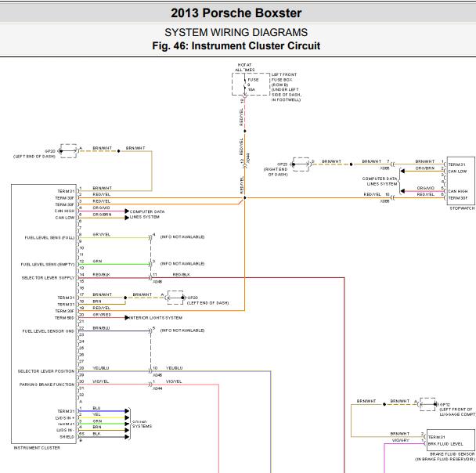Select the "BRK FLUID LEVEL" pin label
Image resolution: width=476 pixels, height=473 pixels.
[x=445, y=444]
